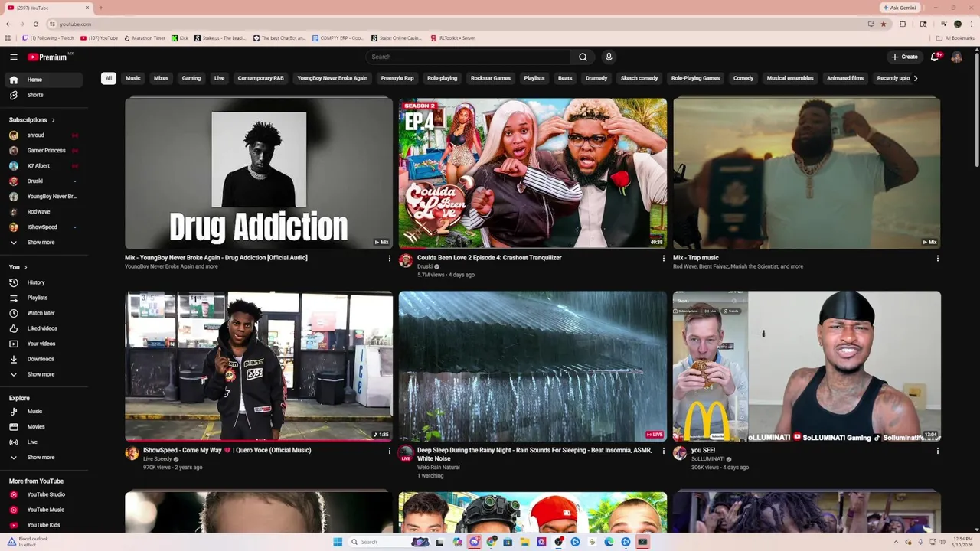This screenshot has height=551, width=980.
Task: Click the search magnifier button
Action: click(x=583, y=57)
